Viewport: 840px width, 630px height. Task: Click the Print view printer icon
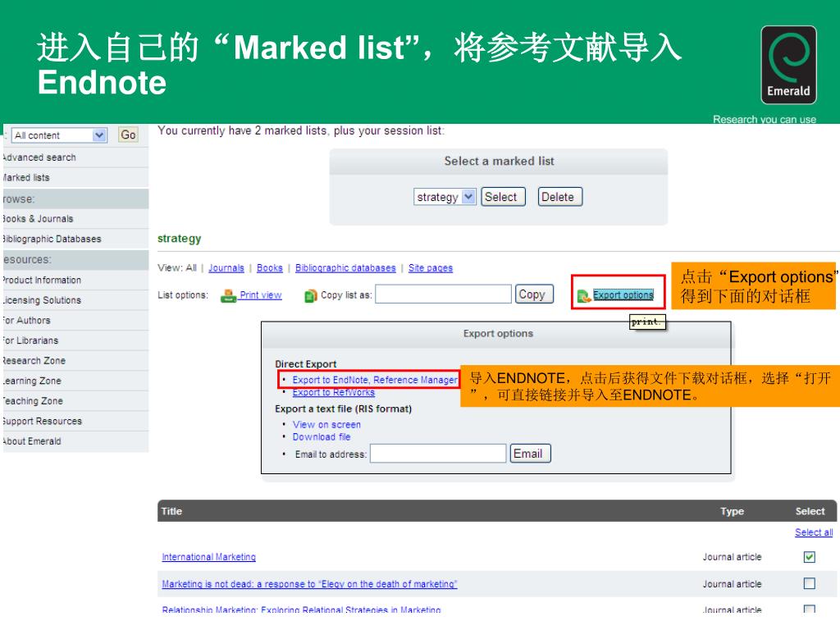pos(228,295)
